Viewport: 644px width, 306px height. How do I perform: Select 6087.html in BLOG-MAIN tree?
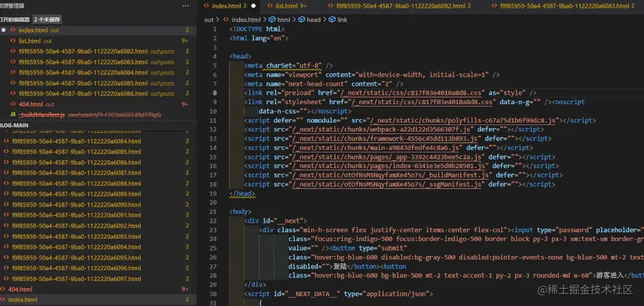[x=98, y=173]
